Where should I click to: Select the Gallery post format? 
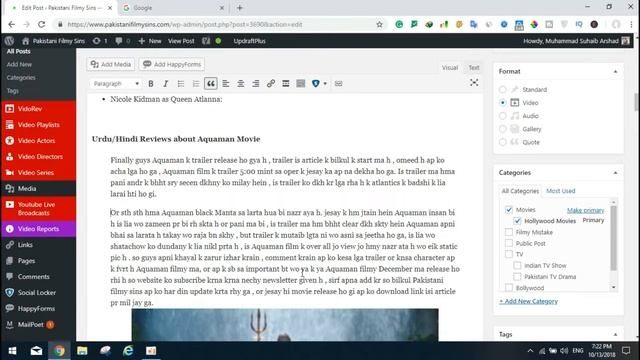pos(503,129)
